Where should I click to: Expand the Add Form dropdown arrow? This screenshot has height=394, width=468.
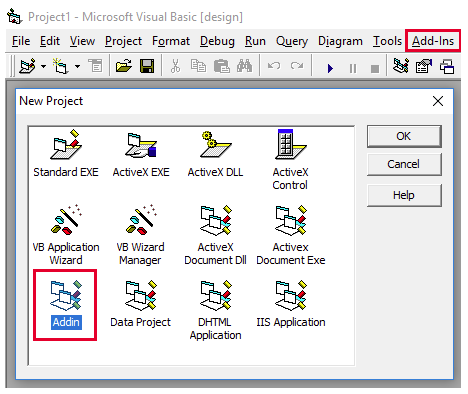coord(77,66)
